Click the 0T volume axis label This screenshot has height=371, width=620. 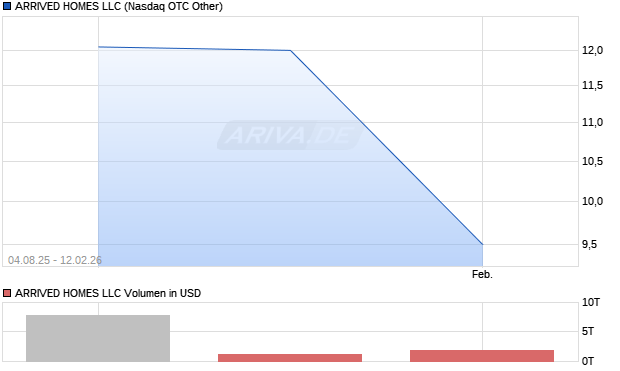tap(588, 361)
